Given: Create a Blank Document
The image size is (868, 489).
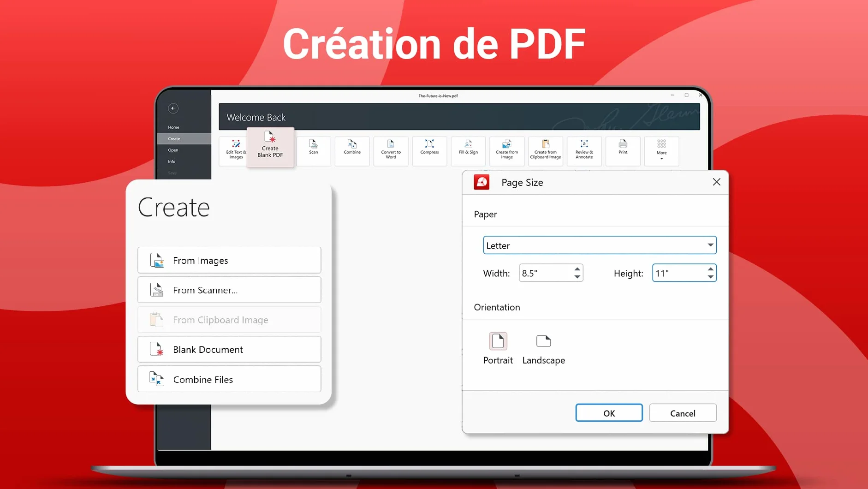Looking at the screenshot, I should tap(229, 349).
